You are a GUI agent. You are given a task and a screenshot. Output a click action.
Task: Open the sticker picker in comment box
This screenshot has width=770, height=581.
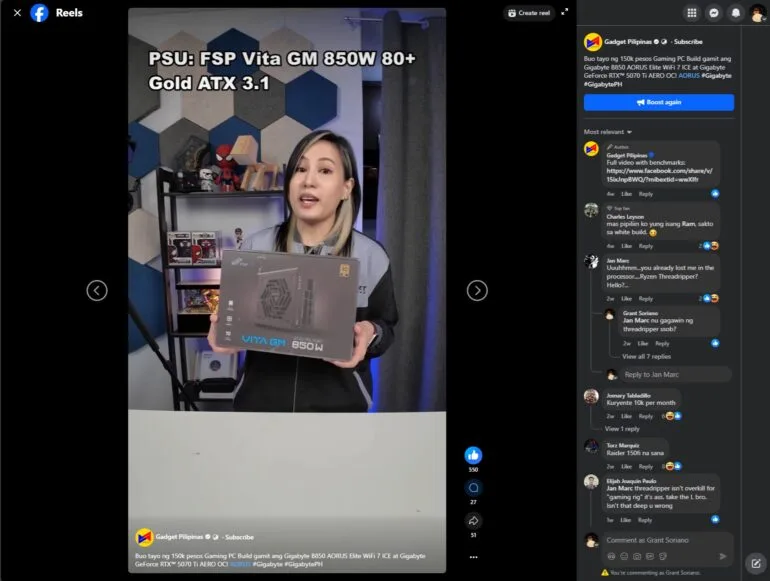click(x=662, y=556)
